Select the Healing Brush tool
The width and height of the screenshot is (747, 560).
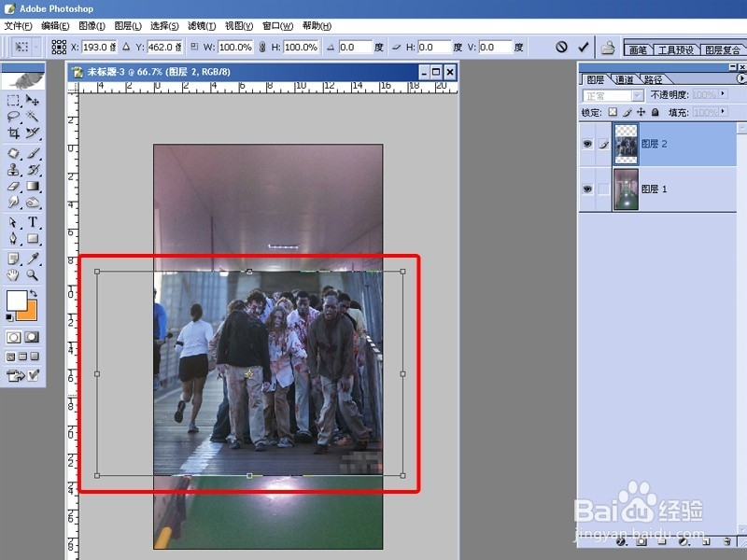(x=13, y=153)
